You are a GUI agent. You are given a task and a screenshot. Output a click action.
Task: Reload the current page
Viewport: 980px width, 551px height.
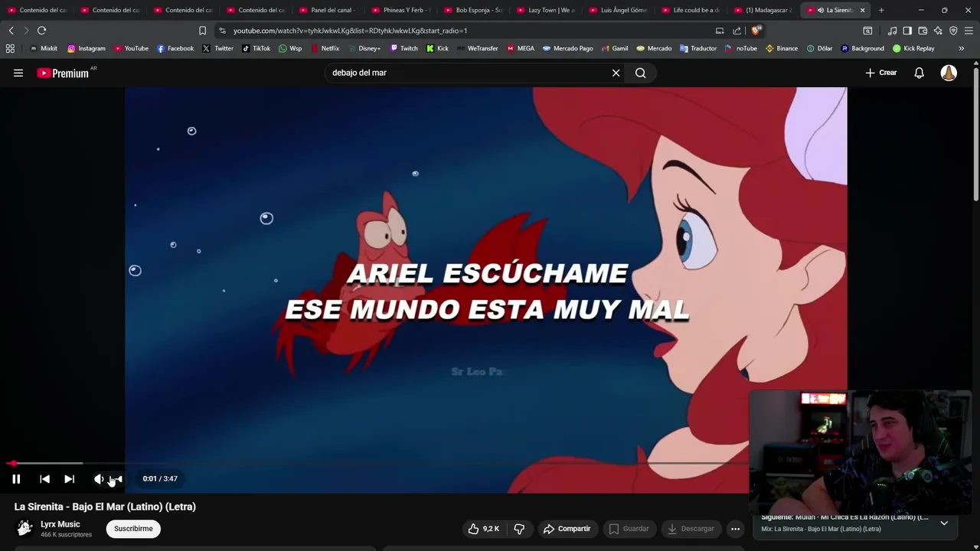click(x=41, y=31)
